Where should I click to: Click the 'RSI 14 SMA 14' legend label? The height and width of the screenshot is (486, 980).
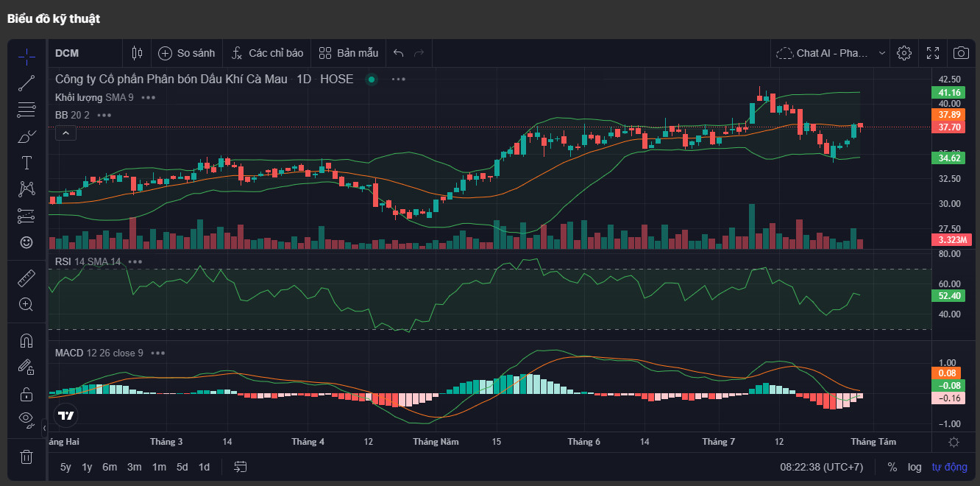[x=88, y=261]
